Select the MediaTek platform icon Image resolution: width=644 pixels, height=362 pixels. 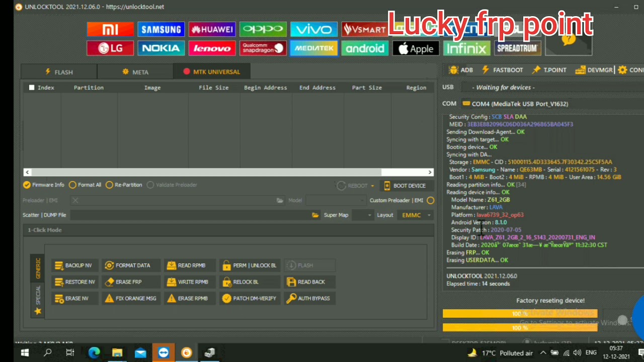click(313, 48)
